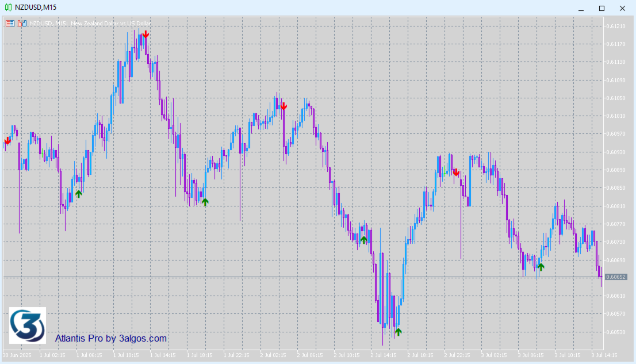Click the 0.60890 price scale label
636x364 pixels.
(616, 170)
